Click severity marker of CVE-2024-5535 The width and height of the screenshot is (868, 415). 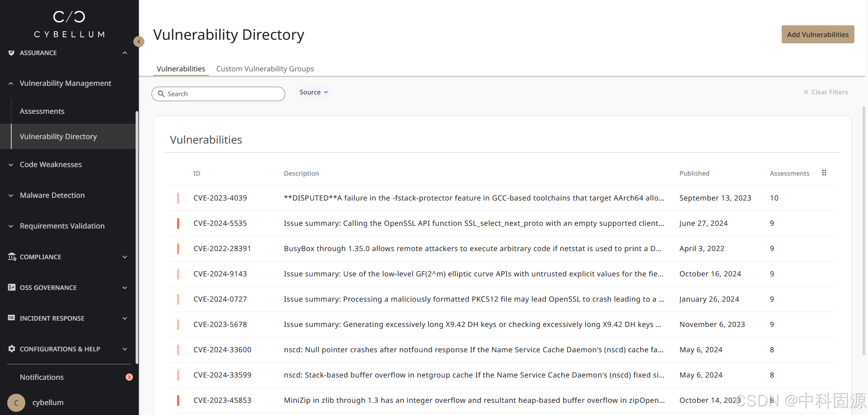(x=178, y=223)
